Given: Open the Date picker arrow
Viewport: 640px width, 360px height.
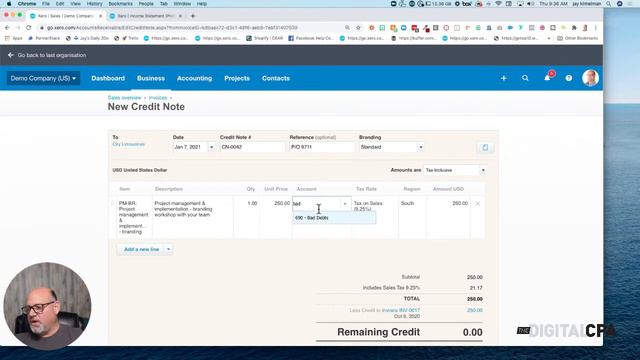Looking at the screenshot, I should coord(211,147).
